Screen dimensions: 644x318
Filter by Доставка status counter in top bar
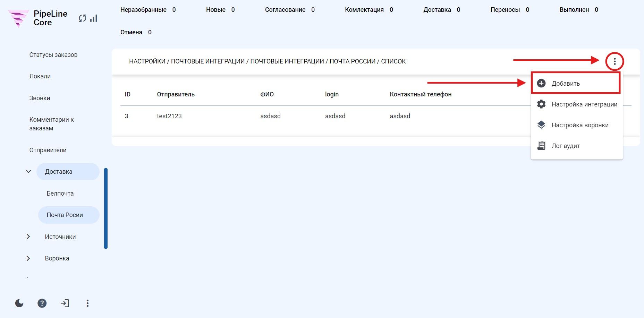(x=442, y=10)
